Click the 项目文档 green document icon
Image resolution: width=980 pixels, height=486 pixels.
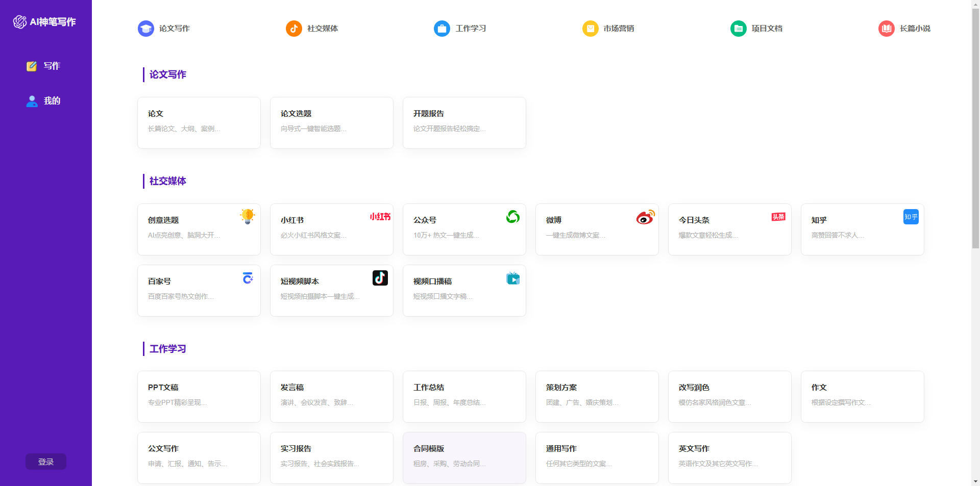[739, 29]
